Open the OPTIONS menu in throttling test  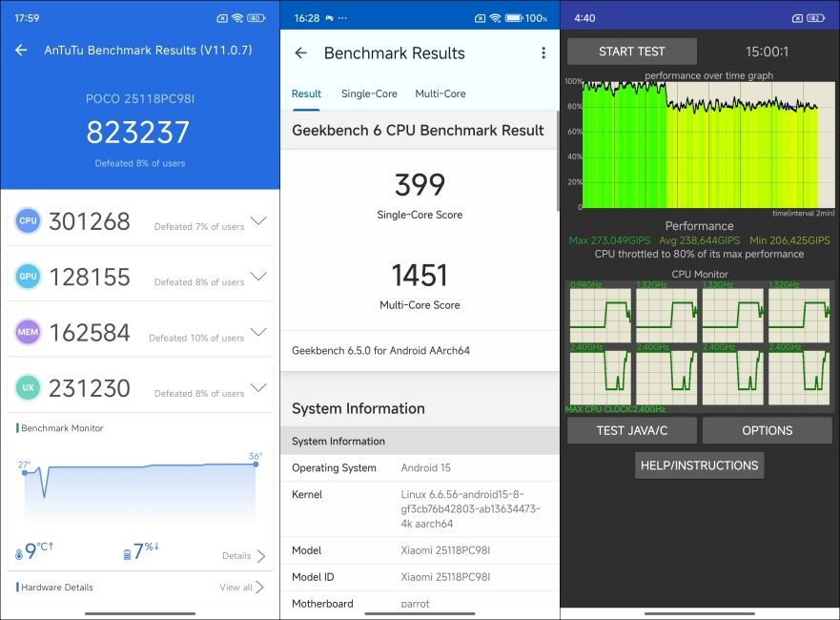click(767, 430)
